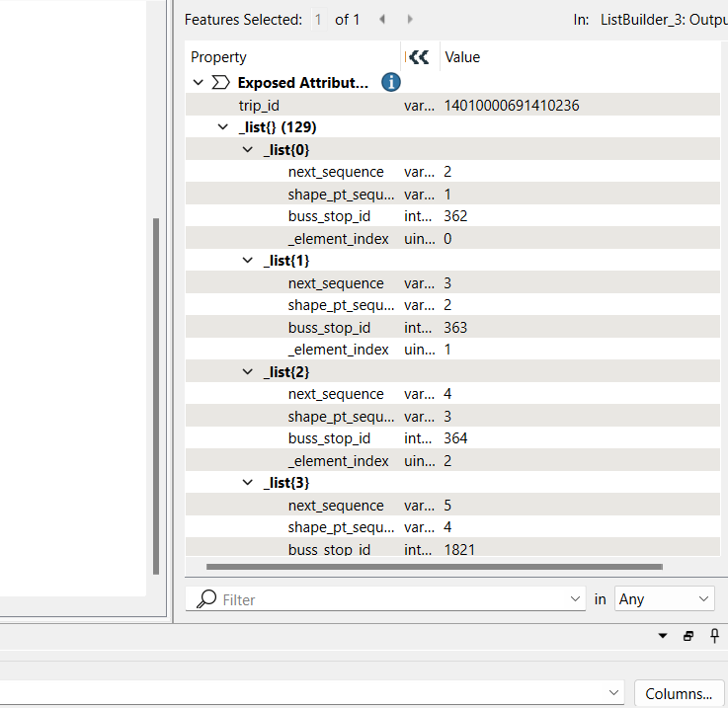Select _element_index row with value 0
The width and height of the screenshot is (728, 708).
(x=452, y=239)
